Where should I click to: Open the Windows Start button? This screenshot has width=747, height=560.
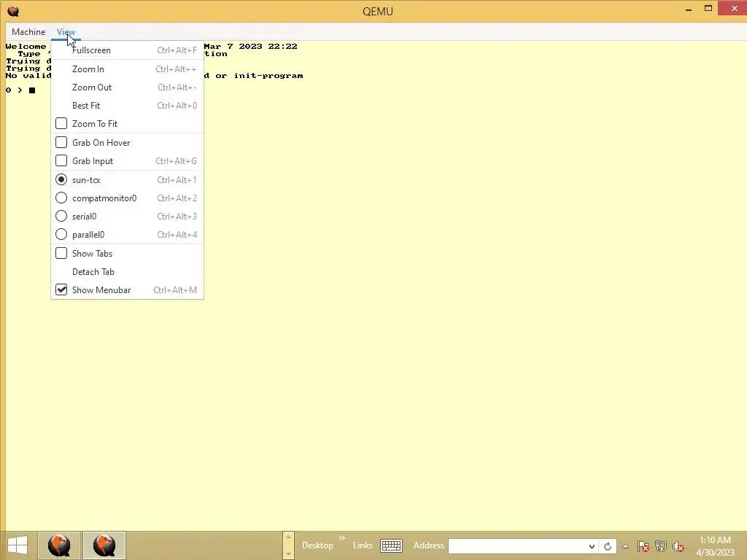pyautogui.click(x=18, y=545)
